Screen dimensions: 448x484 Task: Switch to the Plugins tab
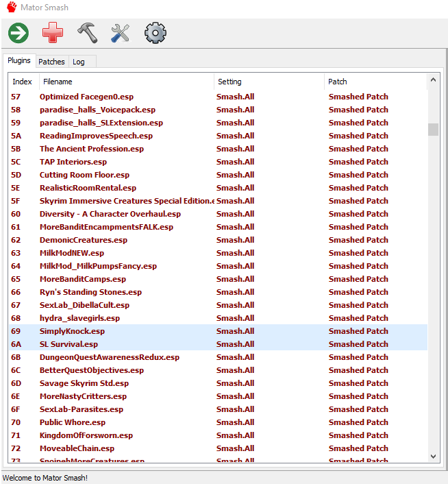pyautogui.click(x=19, y=60)
